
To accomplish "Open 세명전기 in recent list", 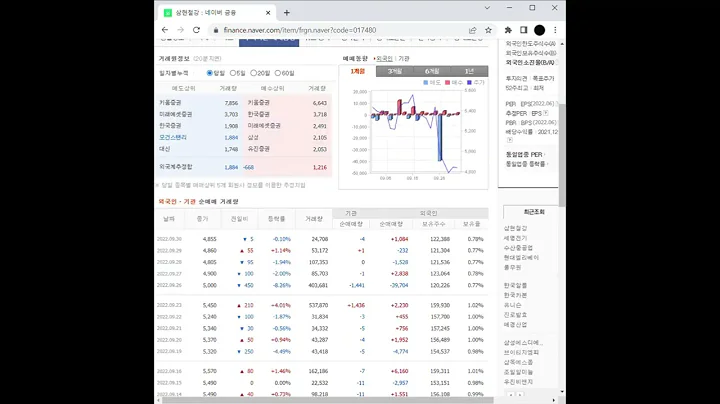I will click(x=515, y=238).
